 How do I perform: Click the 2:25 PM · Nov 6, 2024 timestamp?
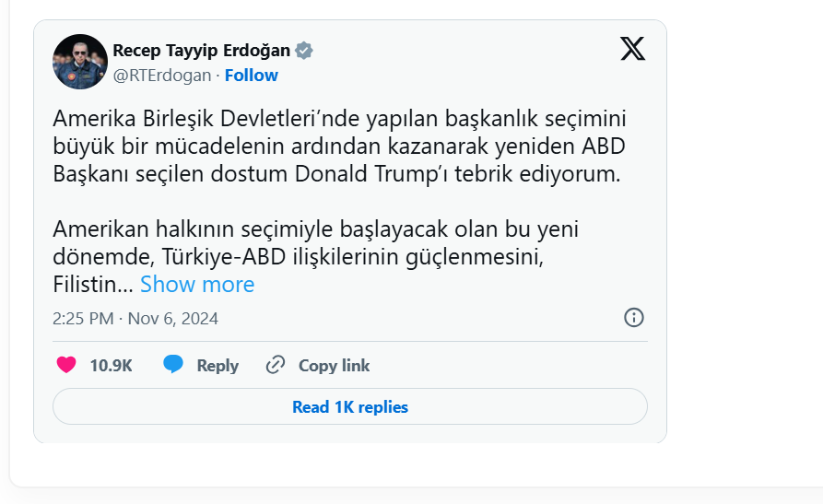pos(135,319)
